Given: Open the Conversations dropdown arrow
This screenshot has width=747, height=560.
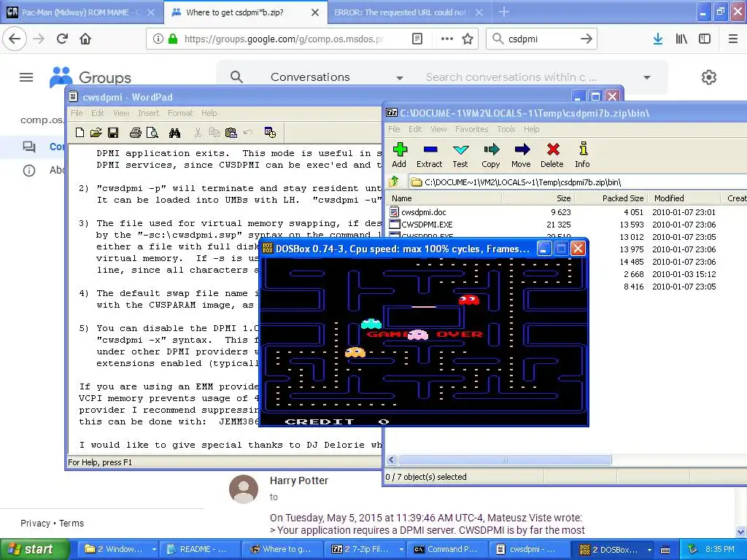Looking at the screenshot, I should pyautogui.click(x=400, y=77).
